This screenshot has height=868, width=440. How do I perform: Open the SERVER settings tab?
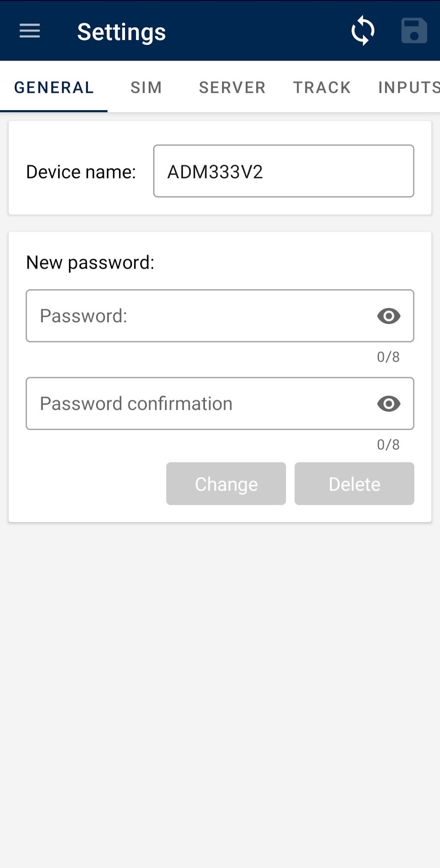[232, 87]
